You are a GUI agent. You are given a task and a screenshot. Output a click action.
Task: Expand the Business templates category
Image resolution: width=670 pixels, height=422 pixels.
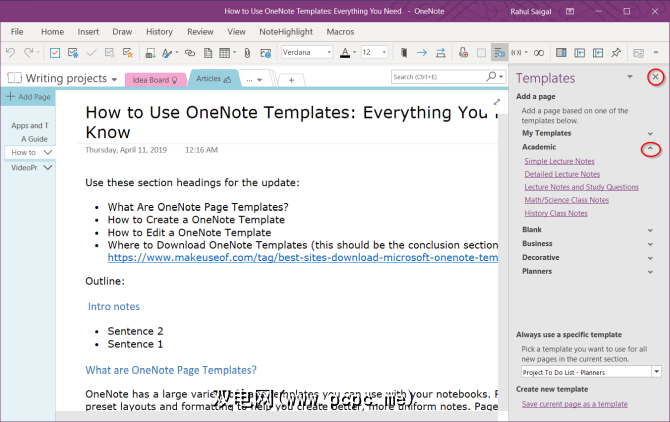(650, 243)
